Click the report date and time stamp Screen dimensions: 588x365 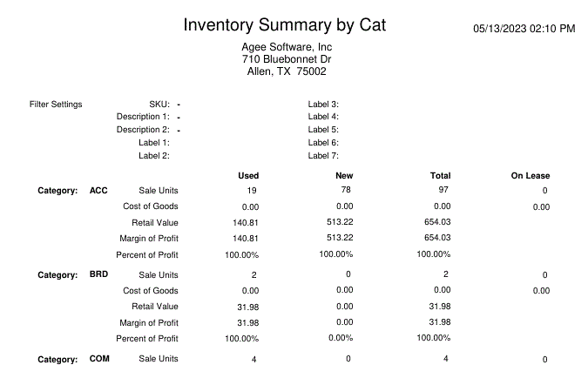point(524,29)
